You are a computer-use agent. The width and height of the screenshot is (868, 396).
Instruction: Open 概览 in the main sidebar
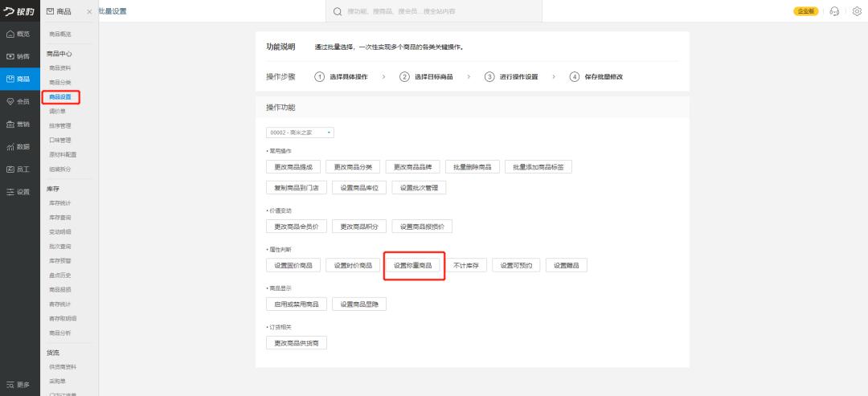point(20,34)
